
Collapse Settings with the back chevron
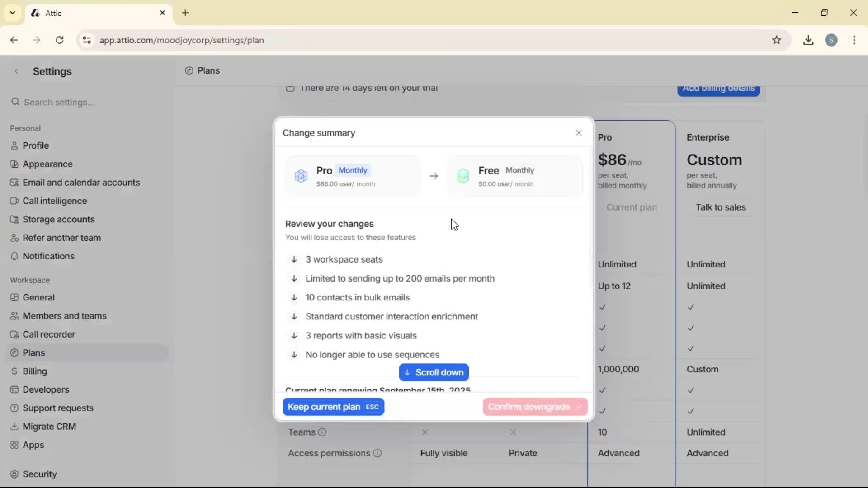pos(17,71)
